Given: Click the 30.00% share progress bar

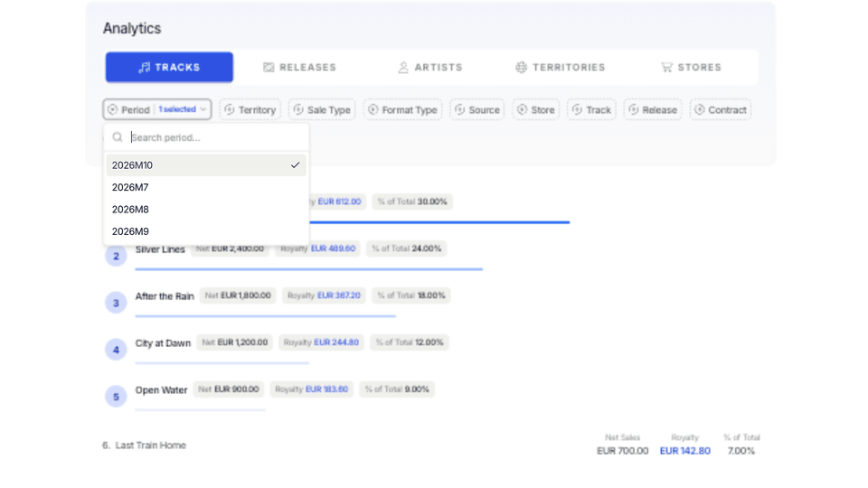Looking at the screenshot, I should tap(439, 222).
